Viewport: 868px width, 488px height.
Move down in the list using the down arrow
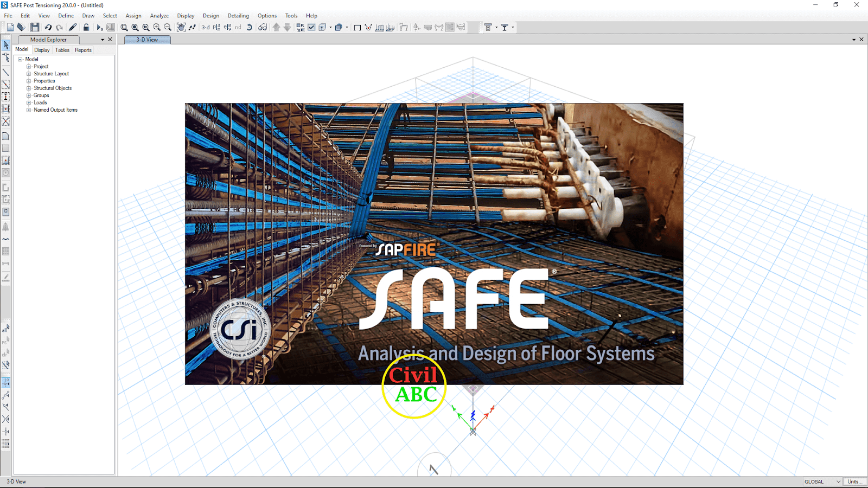click(x=287, y=27)
